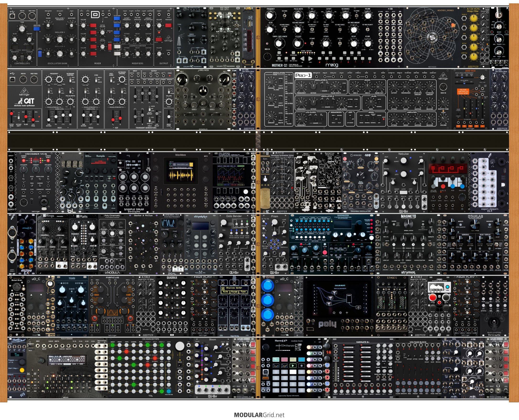Flip the SUSTAIN switch on Mother-32
This screenshot has width=519, height=420.
(340, 43)
